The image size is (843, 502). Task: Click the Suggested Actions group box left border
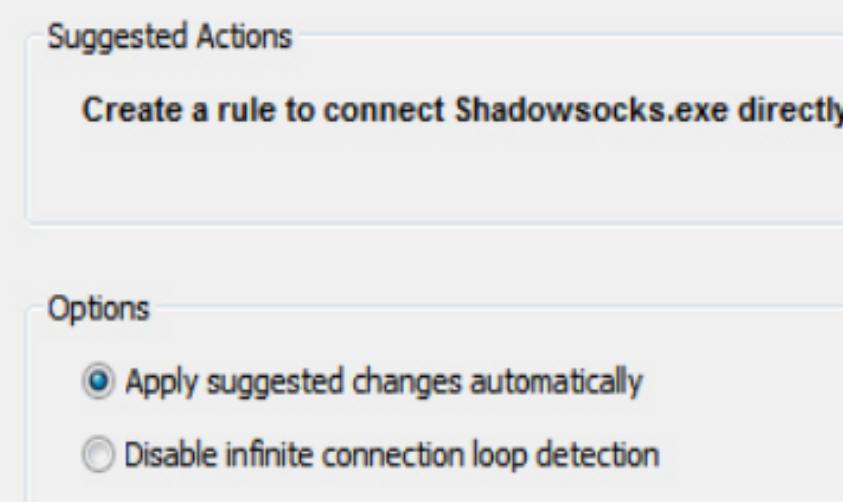tap(26, 129)
